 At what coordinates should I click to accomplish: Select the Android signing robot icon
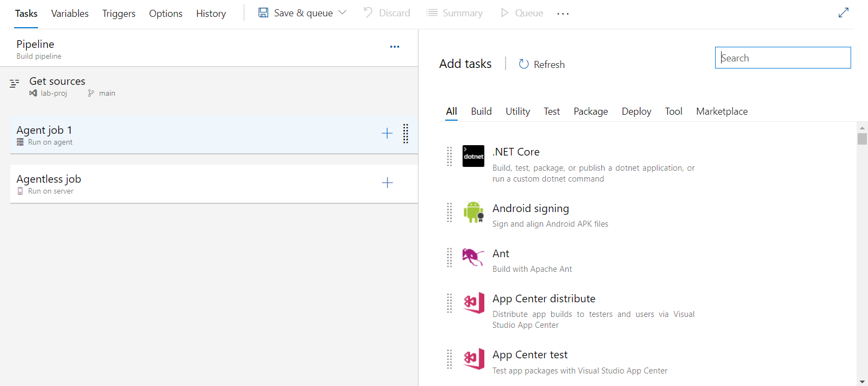473,212
